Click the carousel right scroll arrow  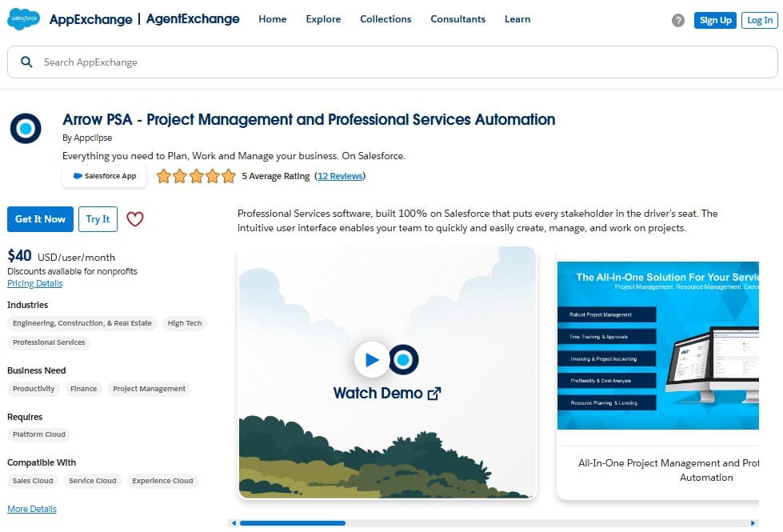click(x=753, y=523)
